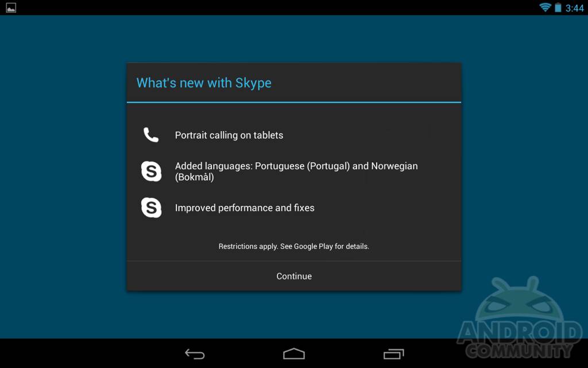Tap the Android home navigation icon

coord(294,354)
